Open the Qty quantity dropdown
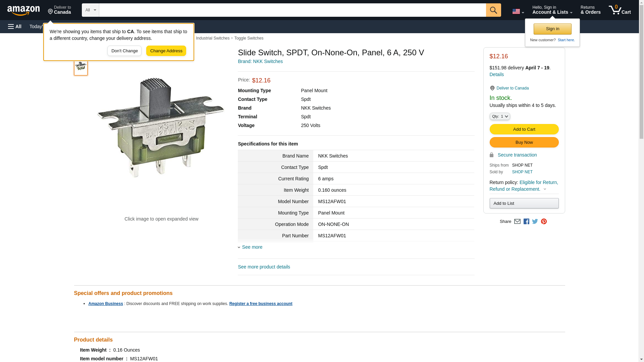Viewport: 644px width, 362px height. 499,116
